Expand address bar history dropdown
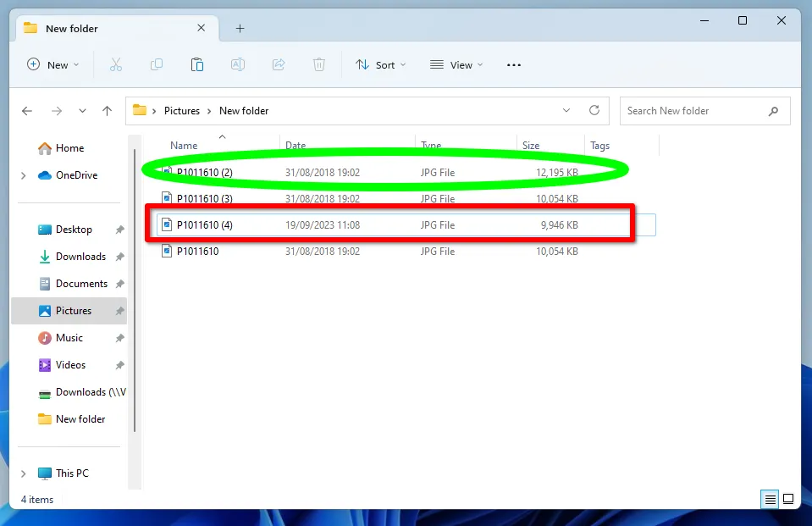Image resolution: width=812 pixels, height=526 pixels. [566, 110]
